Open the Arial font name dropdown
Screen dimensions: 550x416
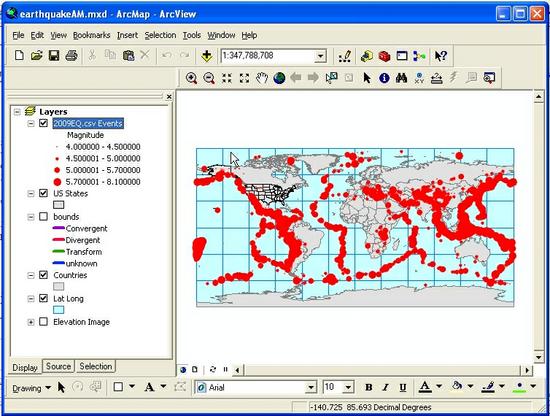coord(311,387)
